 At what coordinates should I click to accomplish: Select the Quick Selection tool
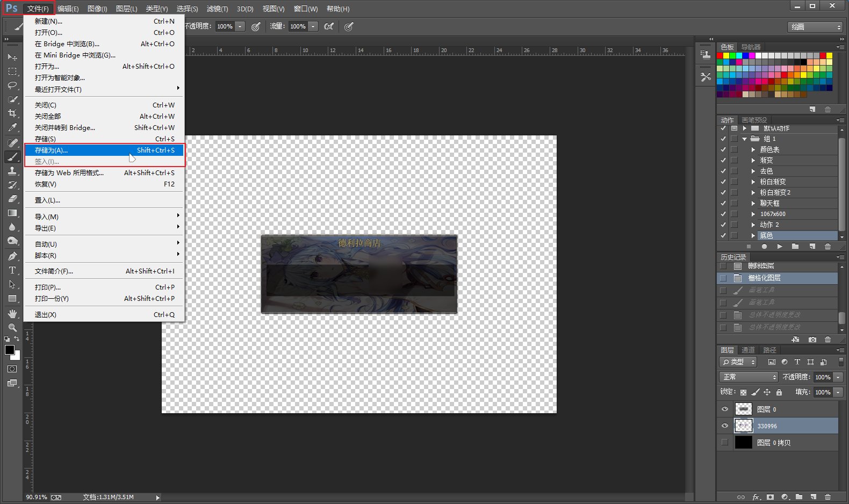tap(12, 99)
